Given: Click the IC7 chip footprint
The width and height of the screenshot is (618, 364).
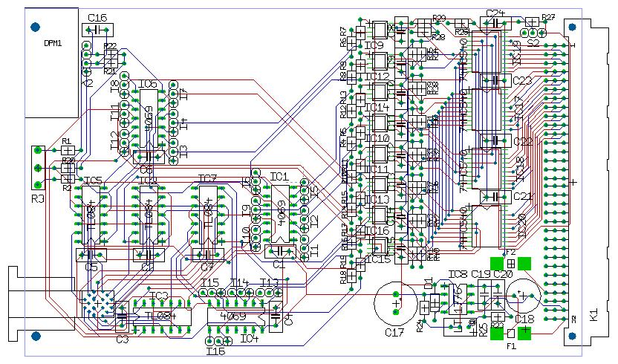Looking at the screenshot, I should [208, 216].
